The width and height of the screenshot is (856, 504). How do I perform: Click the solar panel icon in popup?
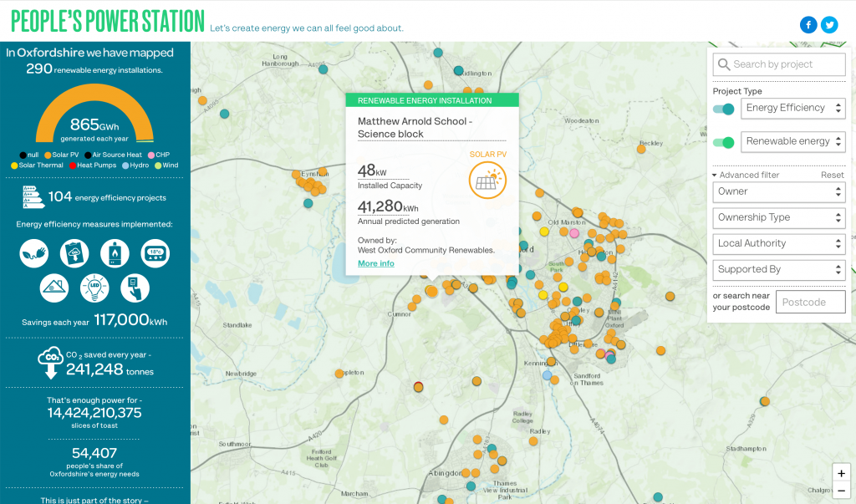point(487,180)
